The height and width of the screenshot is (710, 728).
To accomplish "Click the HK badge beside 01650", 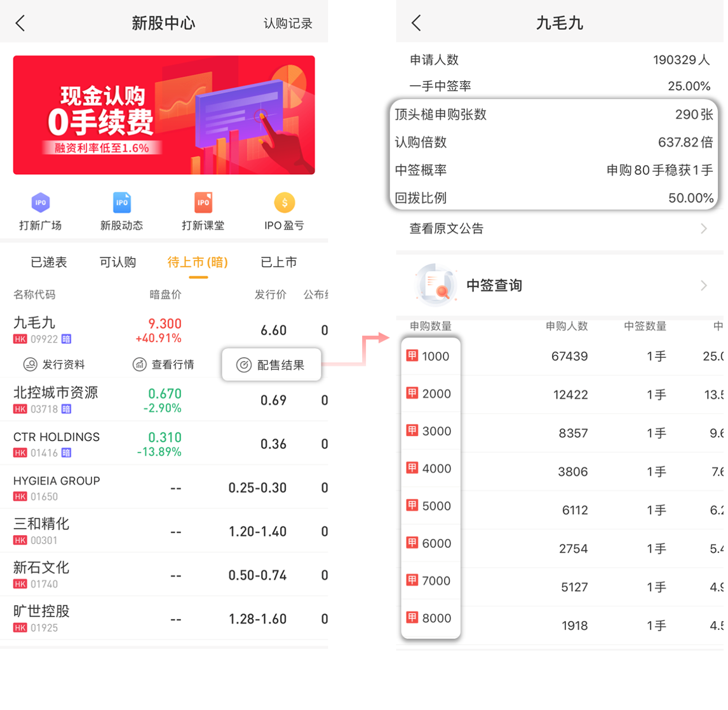I will [20, 496].
